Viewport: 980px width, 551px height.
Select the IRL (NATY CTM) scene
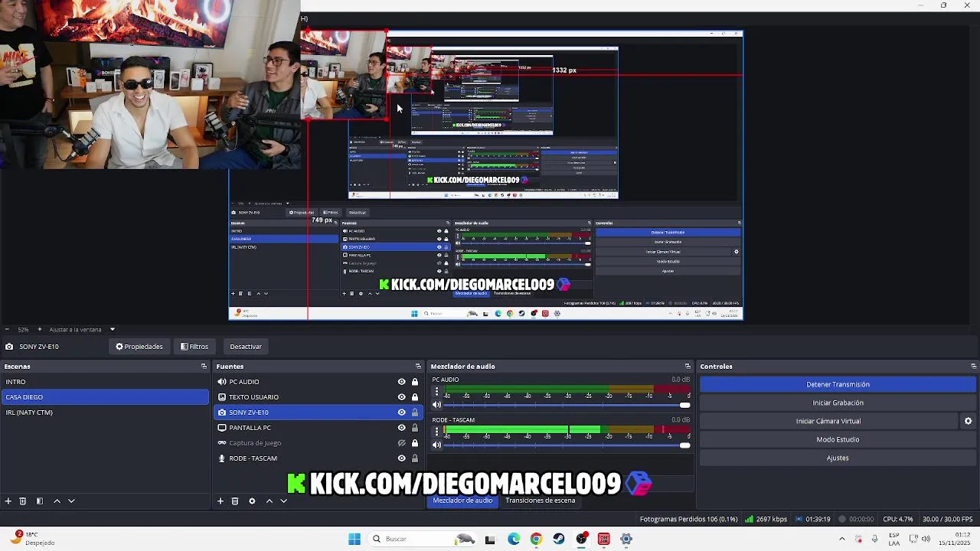click(105, 412)
